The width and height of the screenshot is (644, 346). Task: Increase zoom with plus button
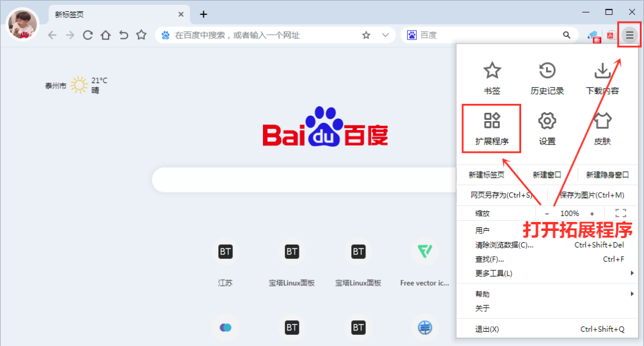(592, 214)
